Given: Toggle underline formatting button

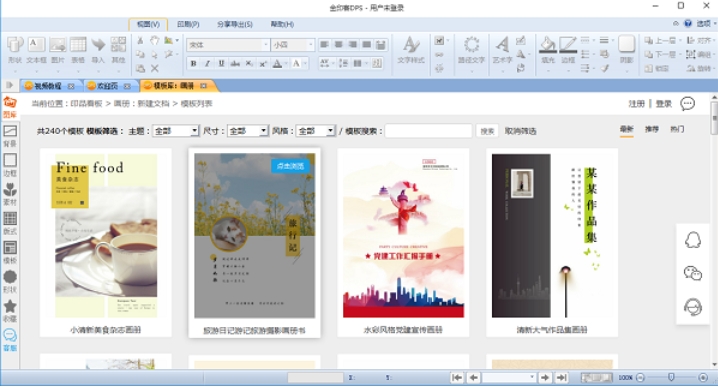Looking at the screenshot, I should [x=222, y=64].
